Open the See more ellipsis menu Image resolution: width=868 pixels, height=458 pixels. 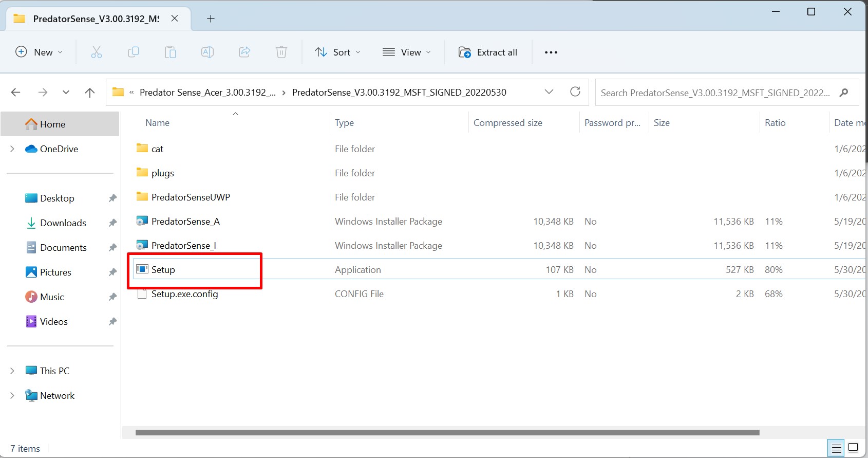[551, 52]
